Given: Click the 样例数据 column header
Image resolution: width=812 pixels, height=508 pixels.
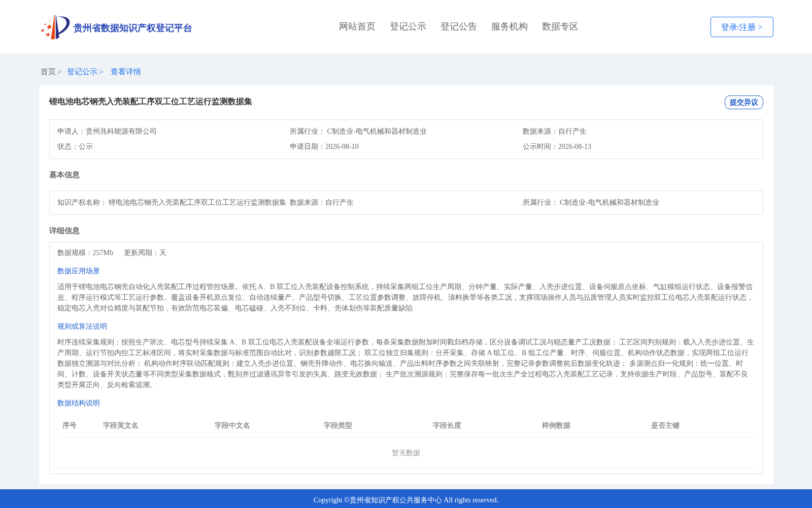Looking at the screenshot, I should tap(556, 425).
